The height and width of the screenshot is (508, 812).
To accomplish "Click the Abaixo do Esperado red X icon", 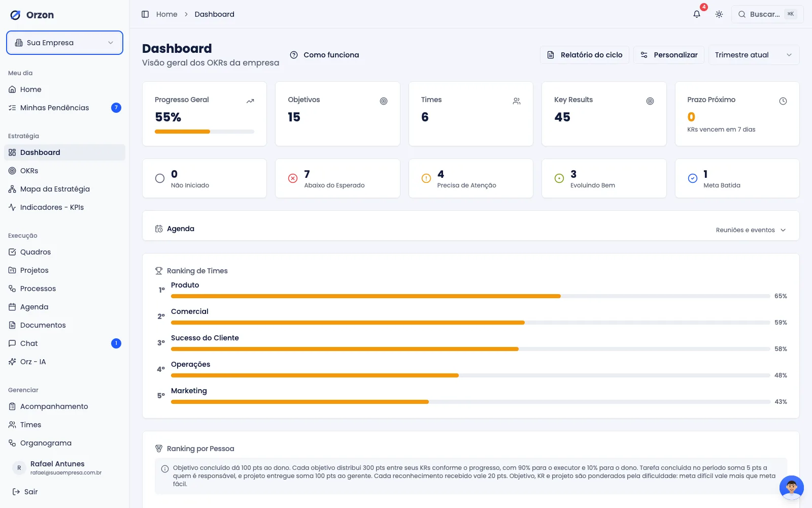I will [x=293, y=178].
